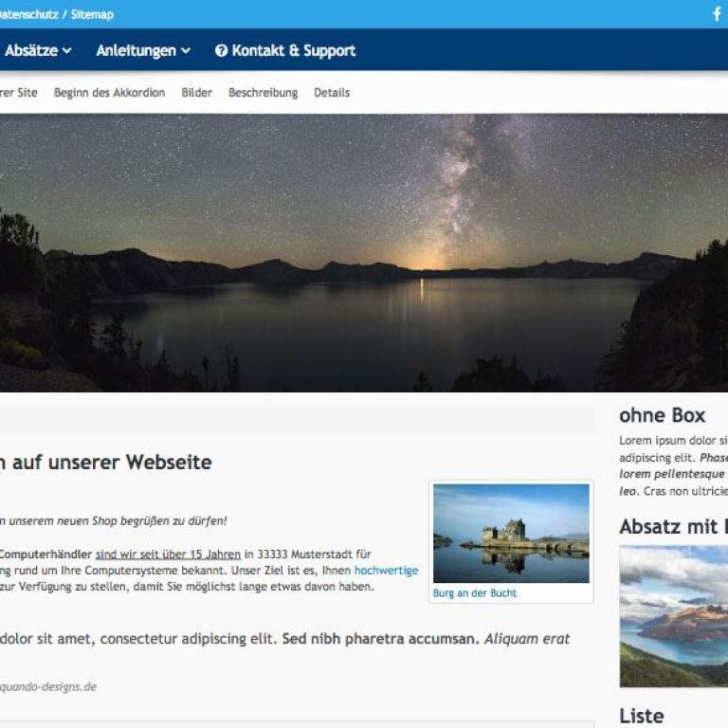
Task: Expand the Anleitungen menu chevron
Action: point(186,50)
